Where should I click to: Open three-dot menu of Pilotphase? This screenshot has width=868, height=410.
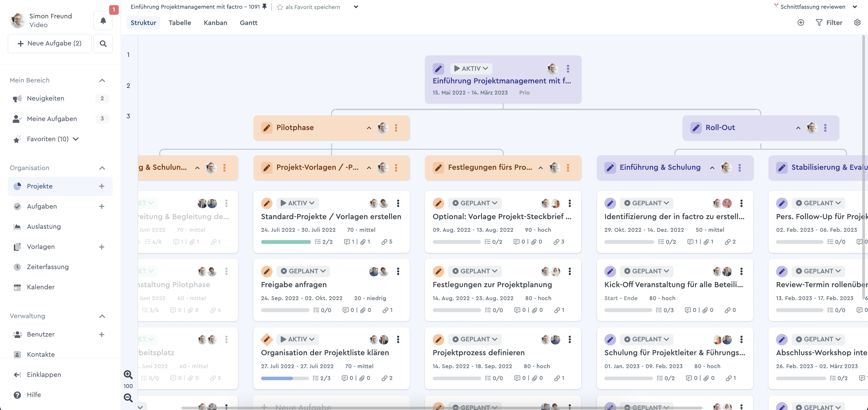pos(396,128)
